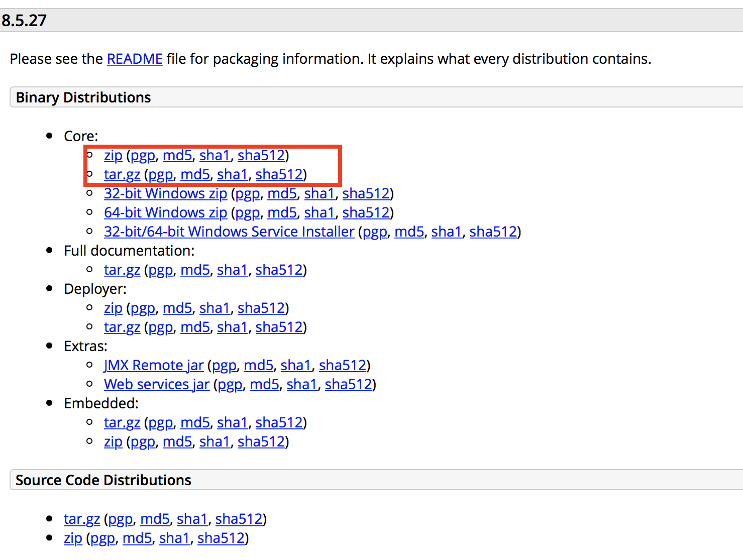Open sha512 checksum for Core tar.gz
743x560 pixels.
coord(279,175)
